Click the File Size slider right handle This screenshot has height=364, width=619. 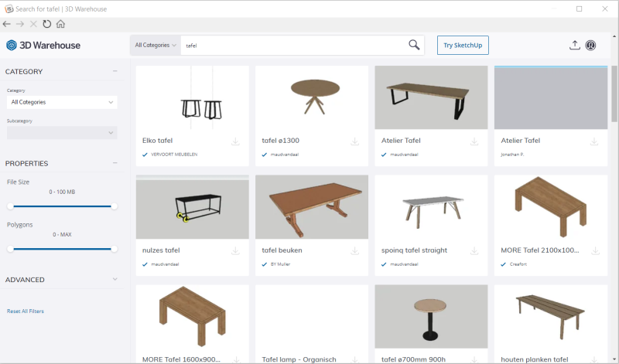coord(115,206)
